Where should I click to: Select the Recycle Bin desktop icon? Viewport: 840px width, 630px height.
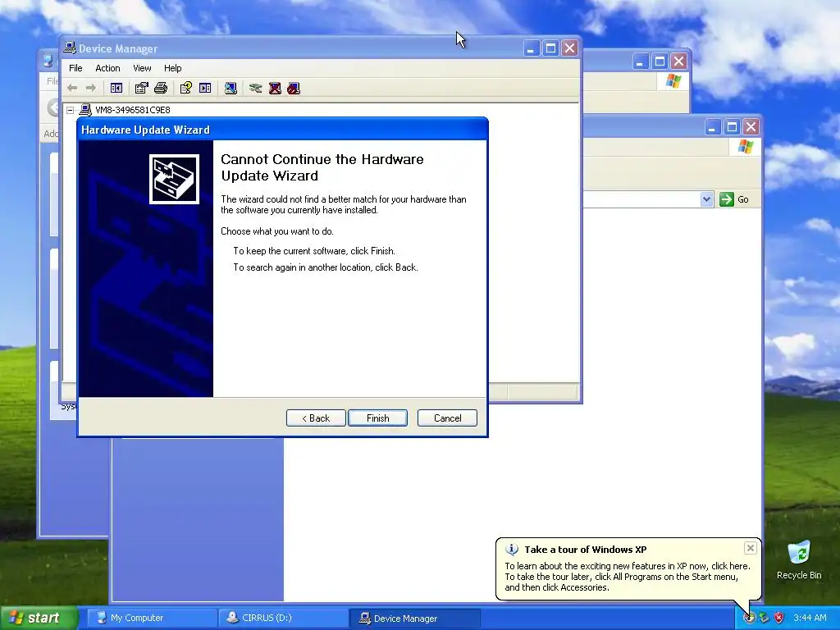799,559
